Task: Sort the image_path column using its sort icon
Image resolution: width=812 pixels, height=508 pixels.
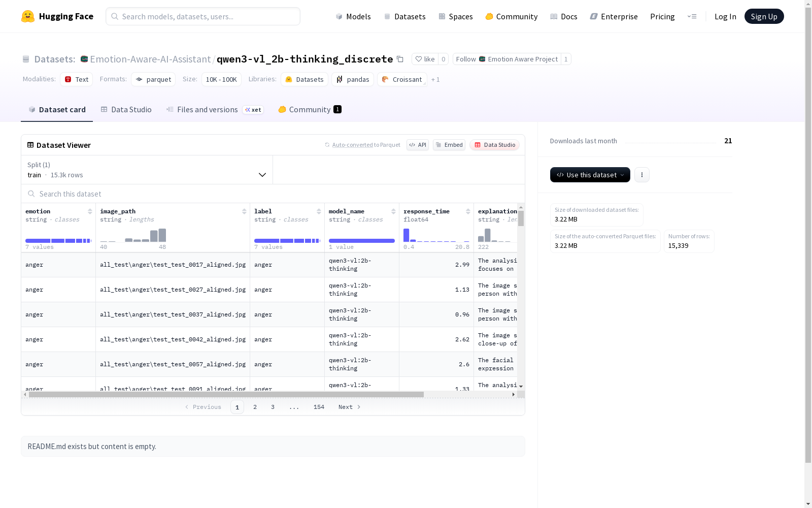Action: 244,211
